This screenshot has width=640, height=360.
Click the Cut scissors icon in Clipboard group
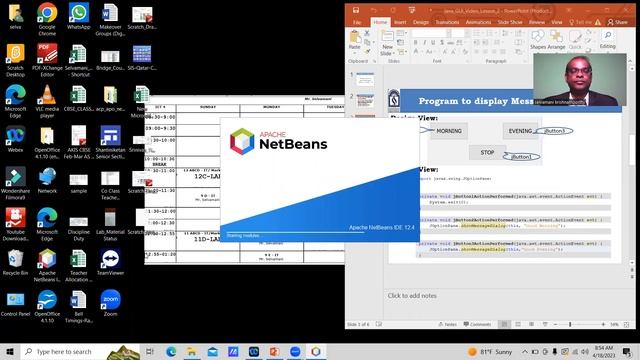pos(367,33)
